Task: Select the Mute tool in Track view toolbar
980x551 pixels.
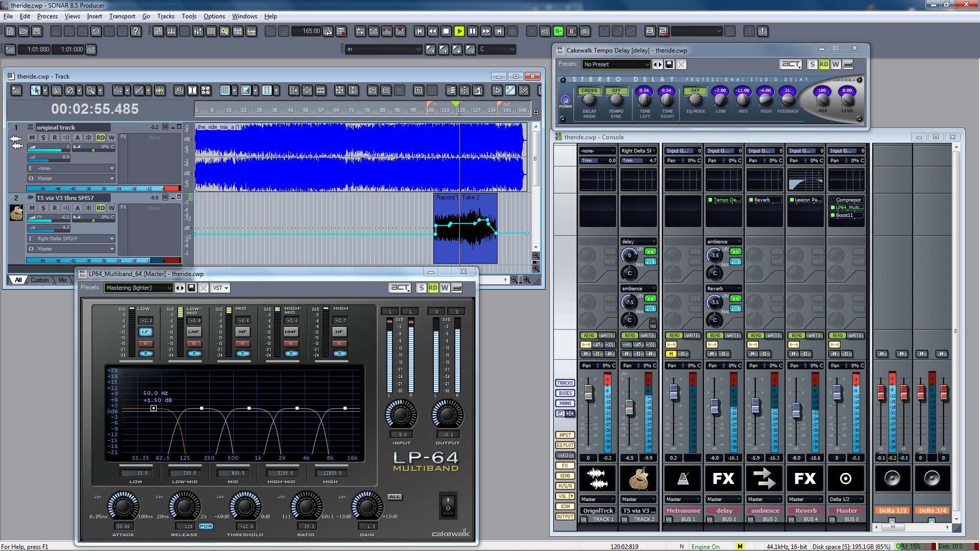Action: pyautogui.click(x=70, y=90)
